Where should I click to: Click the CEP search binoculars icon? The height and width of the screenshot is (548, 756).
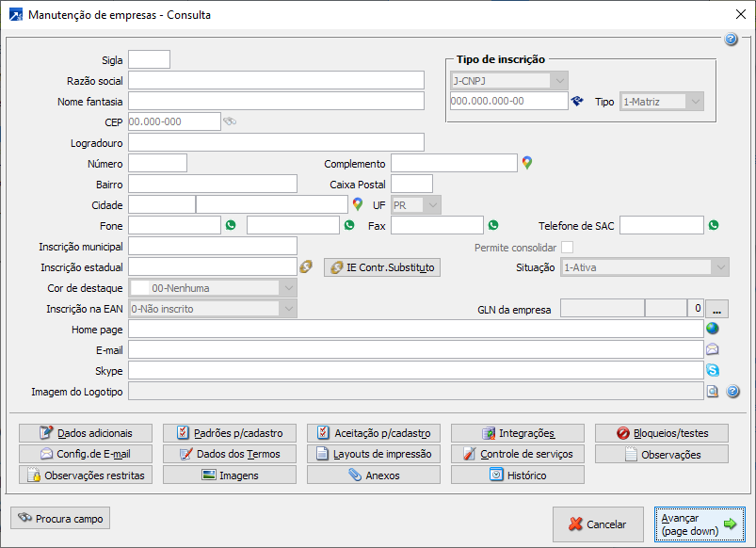point(230,121)
